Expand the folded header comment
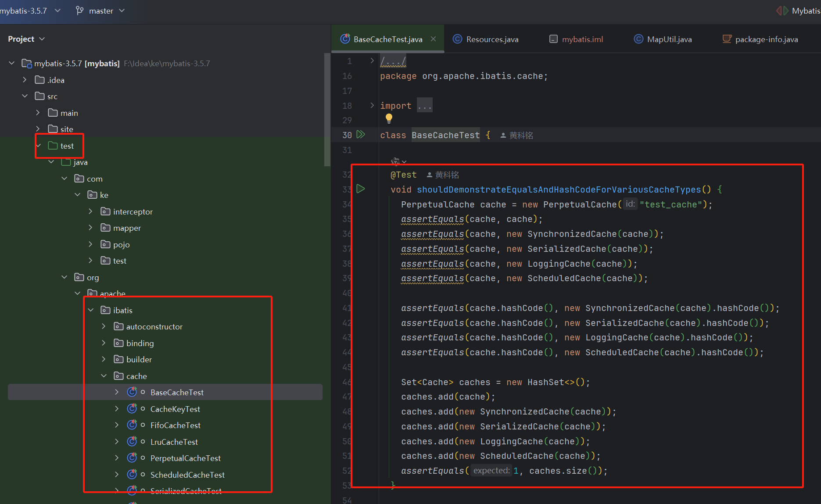The height and width of the screenshot is (504, 821). (x=372, y=61)
